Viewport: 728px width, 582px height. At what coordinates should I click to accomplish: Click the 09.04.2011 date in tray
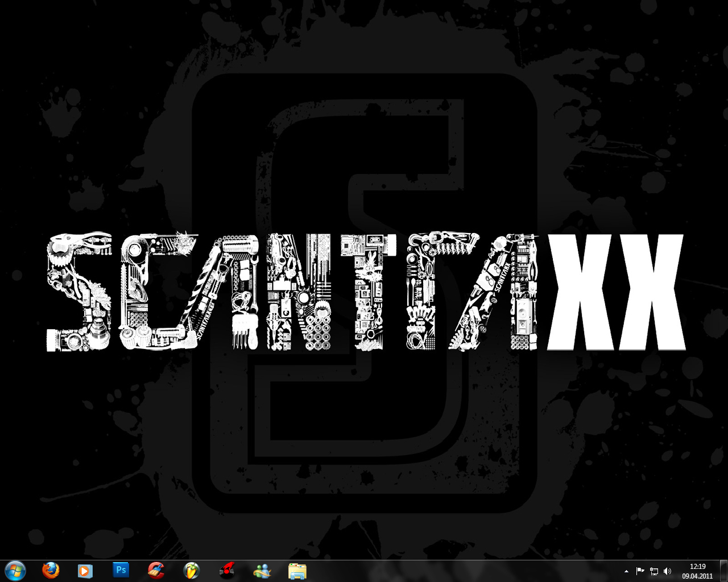tap(697, 576)
